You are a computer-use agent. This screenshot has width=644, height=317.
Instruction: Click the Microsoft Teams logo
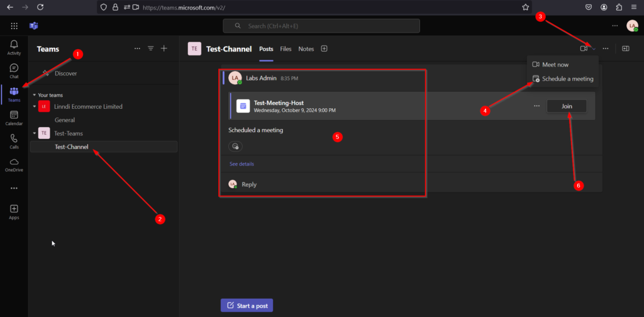(34, 26)
